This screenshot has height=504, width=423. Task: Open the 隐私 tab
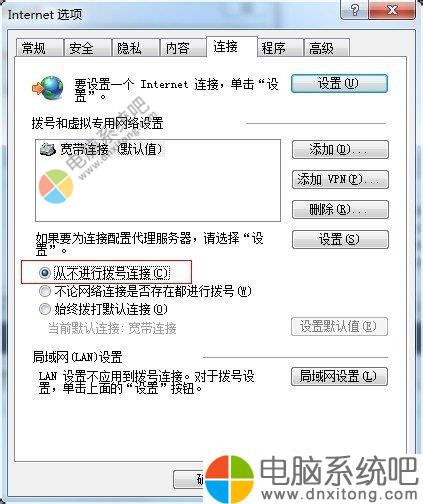pos(136,48)
